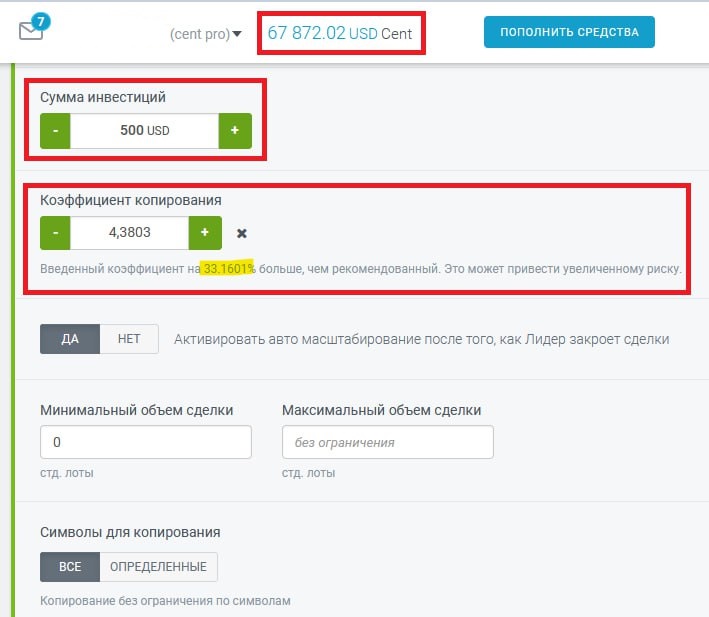Click the Символы для копирования label

(x=130, y=532)
